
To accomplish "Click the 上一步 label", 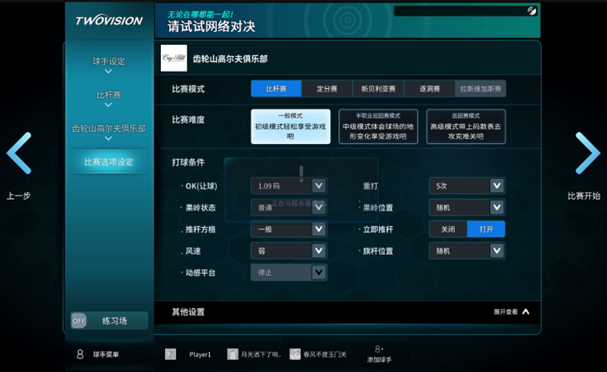I will tap(19, 196).
